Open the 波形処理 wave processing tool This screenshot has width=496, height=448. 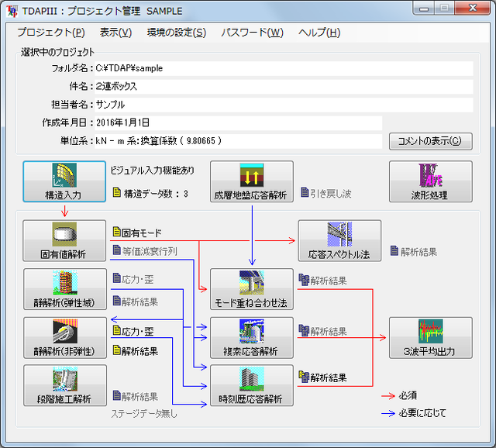coord(431,181)
